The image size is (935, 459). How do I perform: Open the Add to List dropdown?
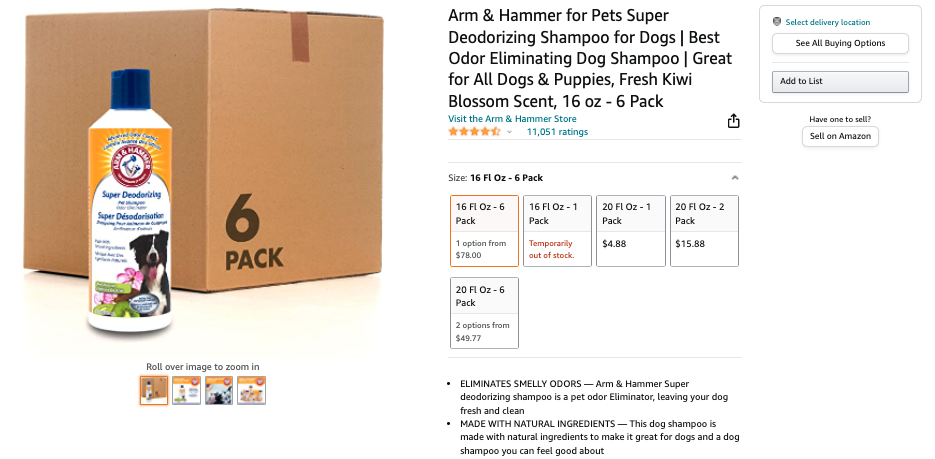[x=840, y=81]
